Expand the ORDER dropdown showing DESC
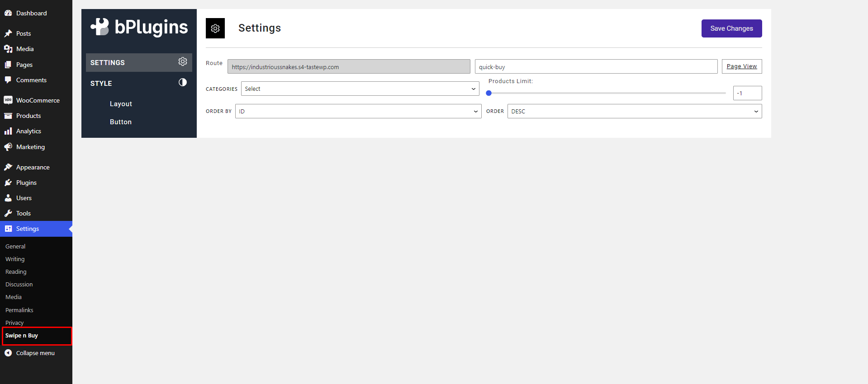Screen dimensions: 868x384 (x=635, y=111)
